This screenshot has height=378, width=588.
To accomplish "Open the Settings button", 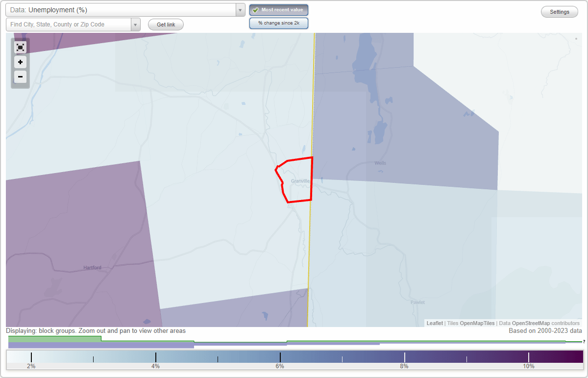I will pyautogui.click(x=560, y=12).
